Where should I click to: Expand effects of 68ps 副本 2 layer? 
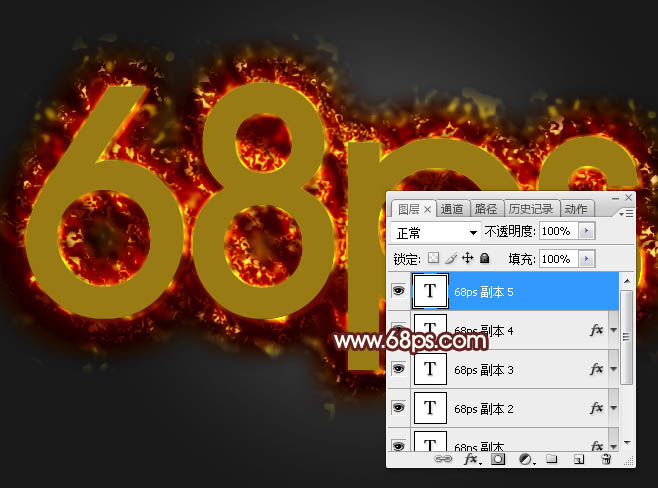click(614, 408)
